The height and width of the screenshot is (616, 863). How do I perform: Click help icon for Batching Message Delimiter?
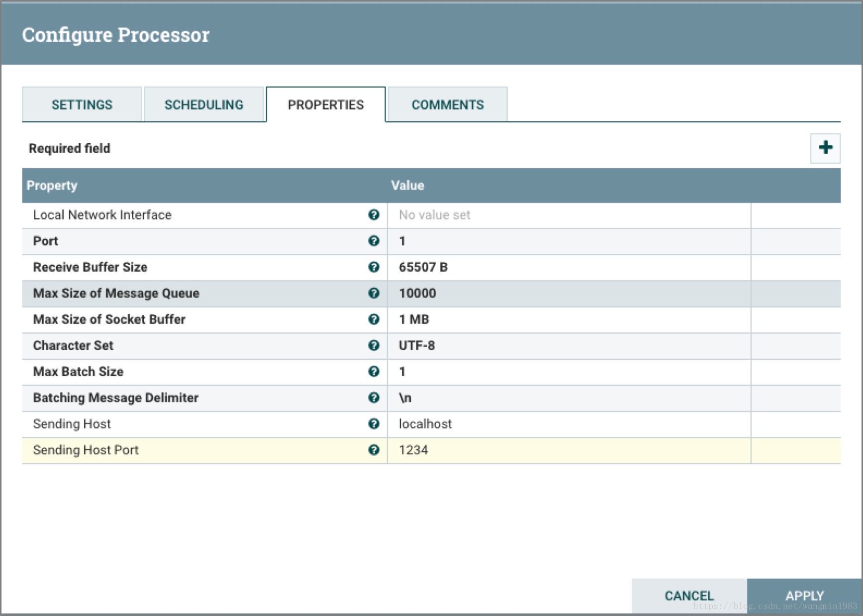pyautogui.click(x=374, y=398)
